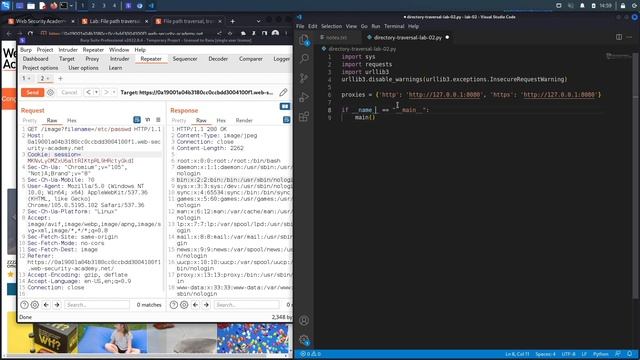Click Burp Repeater send settings gear icon
This screenshot has height=360, width=640.
(x=51, y=93)
